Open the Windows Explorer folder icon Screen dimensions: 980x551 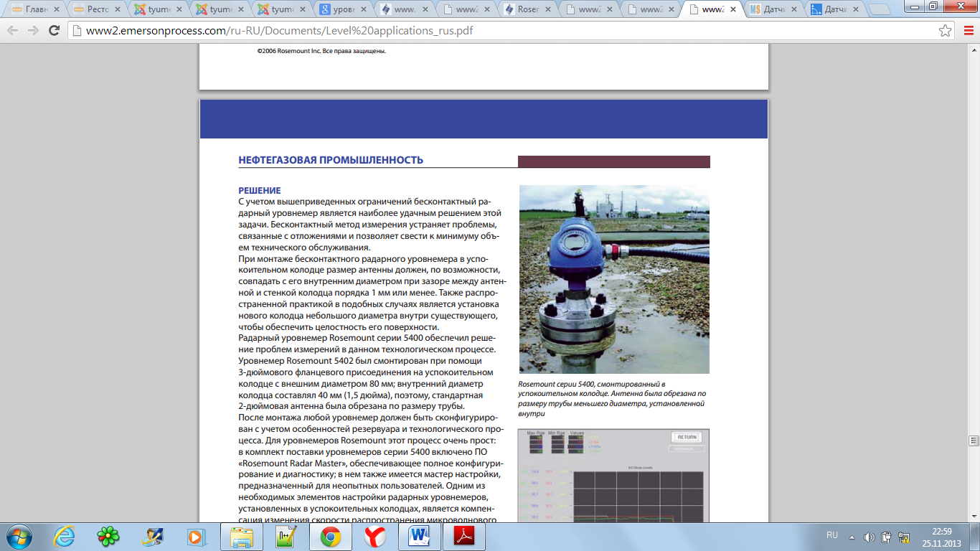(242, 536)
